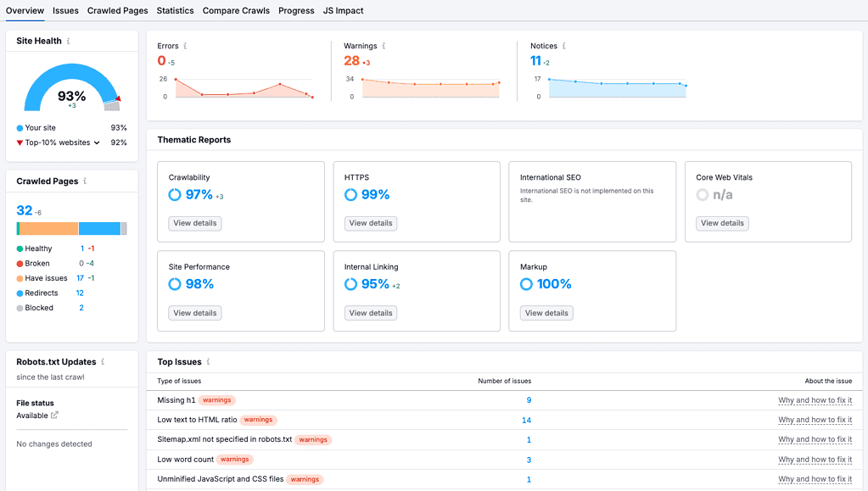The width and height of the screenshot is (868, 491).
Task: Go to the Compare Crawls tab
Action: (235, 10)
